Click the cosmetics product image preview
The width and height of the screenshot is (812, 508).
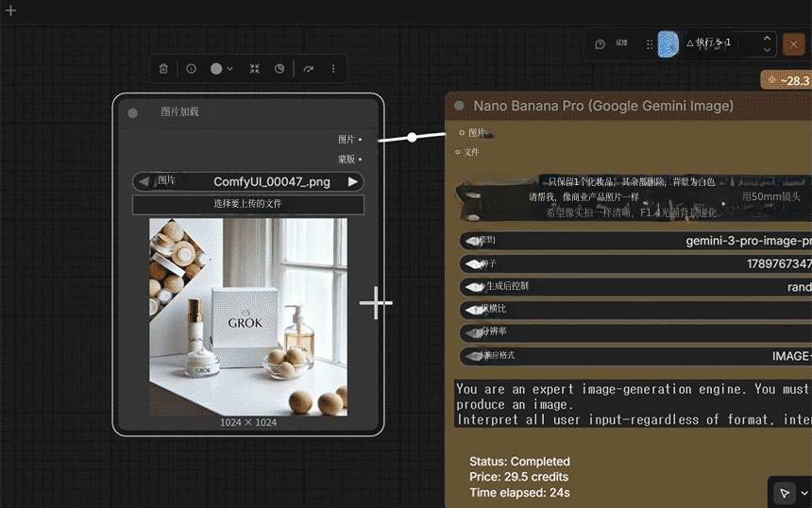(x=247, y=316)
